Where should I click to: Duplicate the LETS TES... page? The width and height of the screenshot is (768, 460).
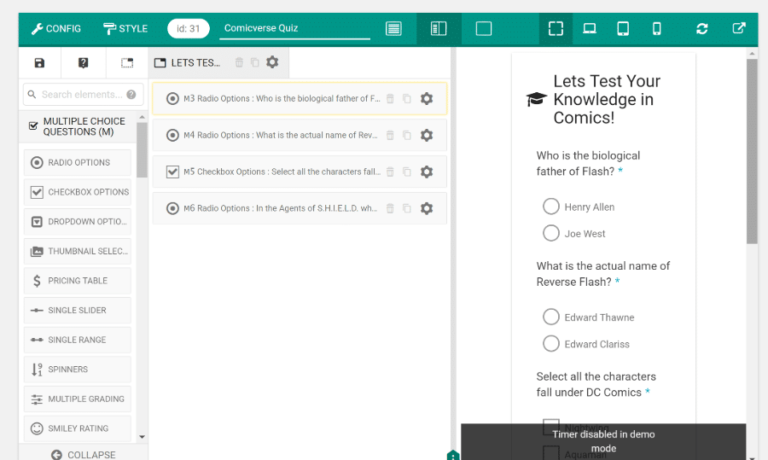[x=255, y=62]
